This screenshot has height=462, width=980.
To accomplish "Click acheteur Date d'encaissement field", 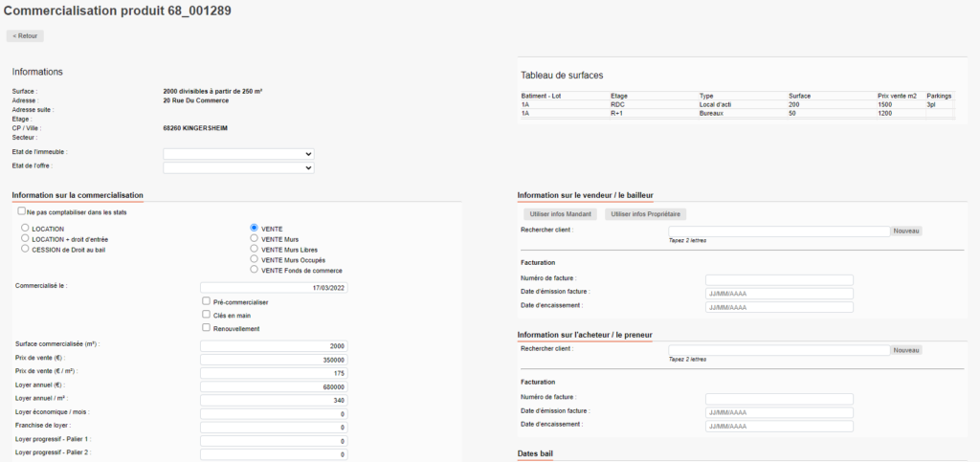I will [x=778, y=426].
